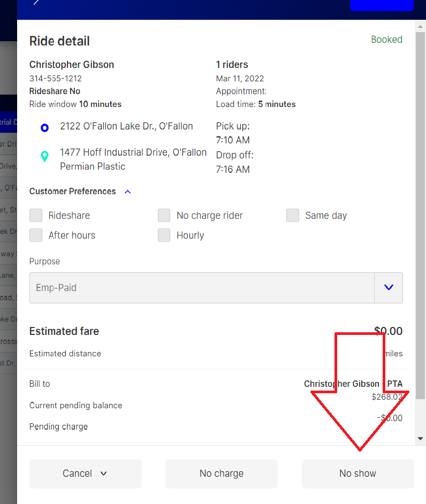Select the Hourly checkbox

click(164, 235)
